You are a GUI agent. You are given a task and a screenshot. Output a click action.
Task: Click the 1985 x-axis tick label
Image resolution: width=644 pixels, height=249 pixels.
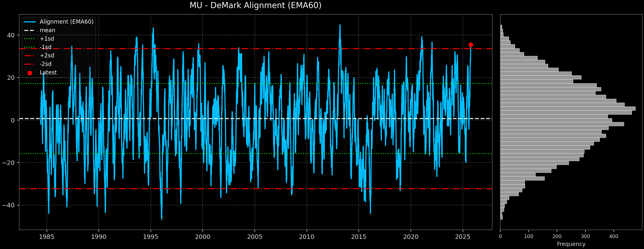click(x=47, y=237)
